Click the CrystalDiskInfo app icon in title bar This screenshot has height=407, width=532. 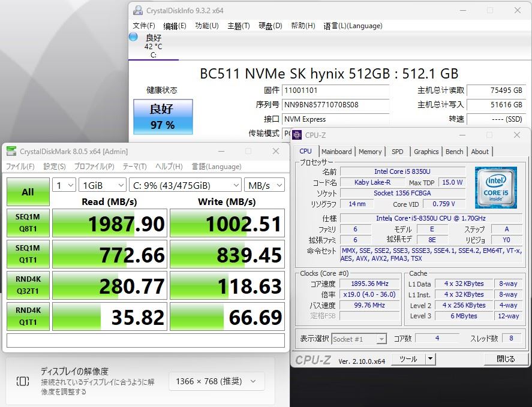tap(137, 10)
